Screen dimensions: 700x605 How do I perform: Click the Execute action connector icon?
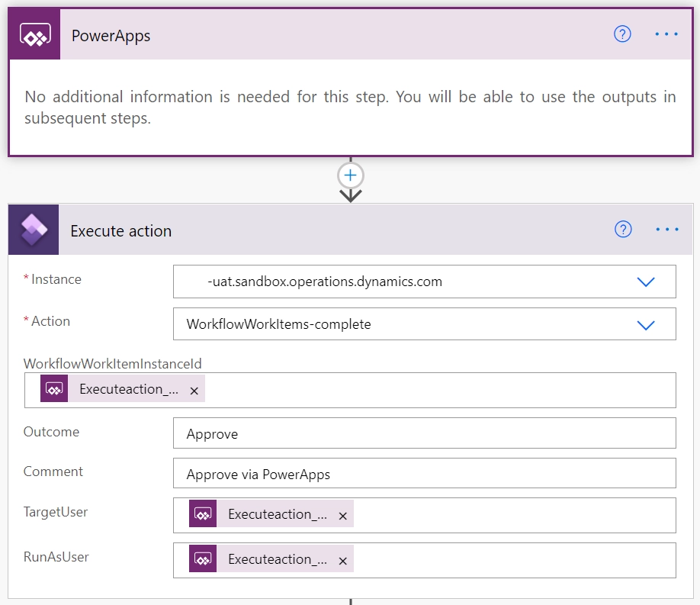34,230
